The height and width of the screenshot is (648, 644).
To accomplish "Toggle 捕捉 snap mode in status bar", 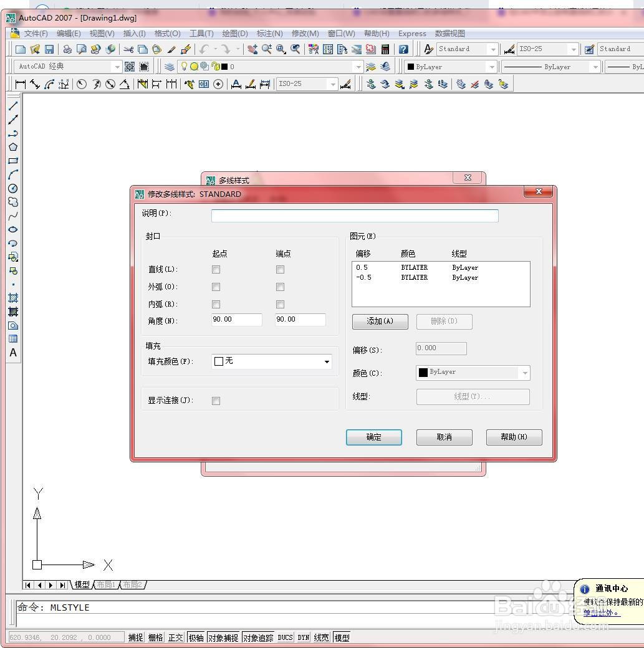I will coord(135,637).
